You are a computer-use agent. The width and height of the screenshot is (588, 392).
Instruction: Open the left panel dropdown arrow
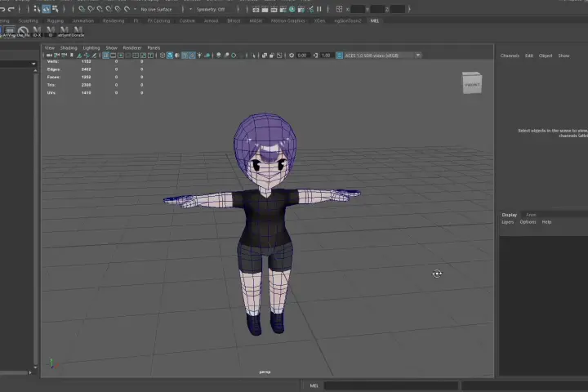pos(33,64)
